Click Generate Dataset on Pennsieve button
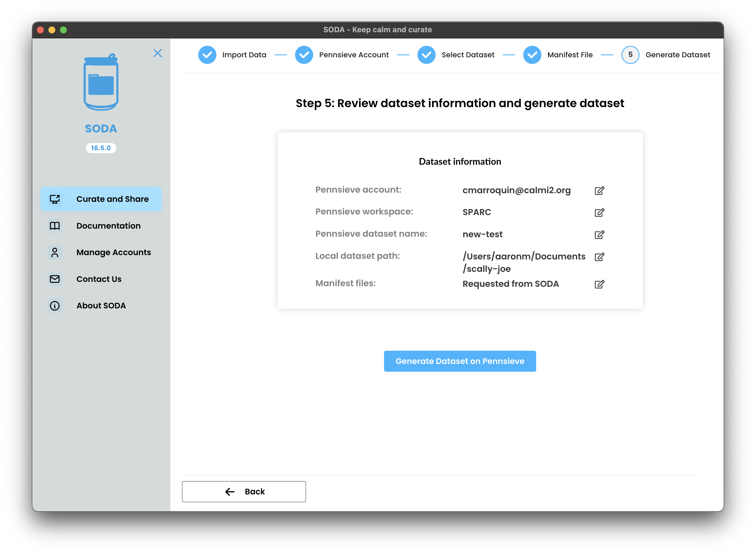This screenshot has height=554, width=756. pos(459,361)
